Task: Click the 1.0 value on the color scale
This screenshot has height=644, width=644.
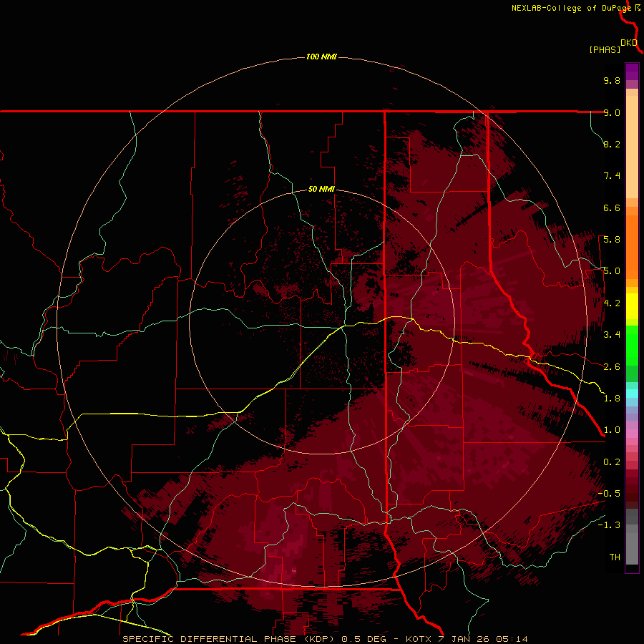Action: tap(612, 430)
